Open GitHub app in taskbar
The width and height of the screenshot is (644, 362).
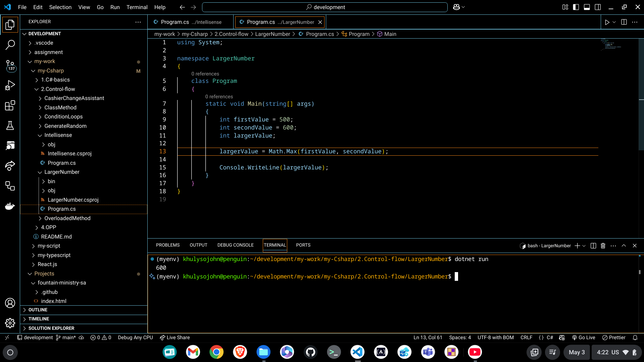310,352
